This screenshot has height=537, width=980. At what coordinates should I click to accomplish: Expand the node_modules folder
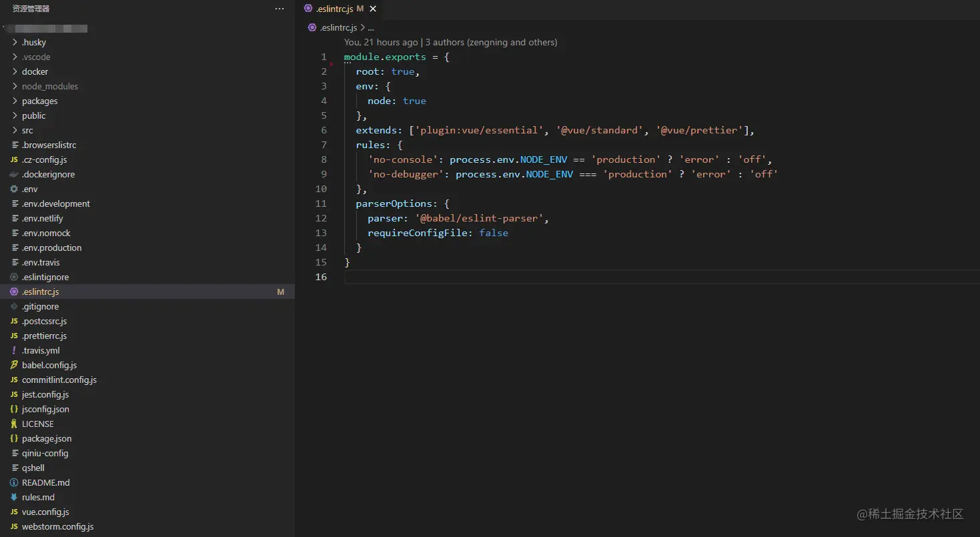coord(15,86)
